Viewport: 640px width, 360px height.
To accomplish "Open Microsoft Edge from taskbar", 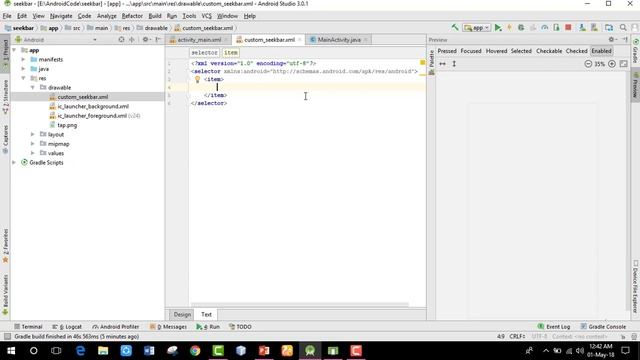I will (80, 350).
